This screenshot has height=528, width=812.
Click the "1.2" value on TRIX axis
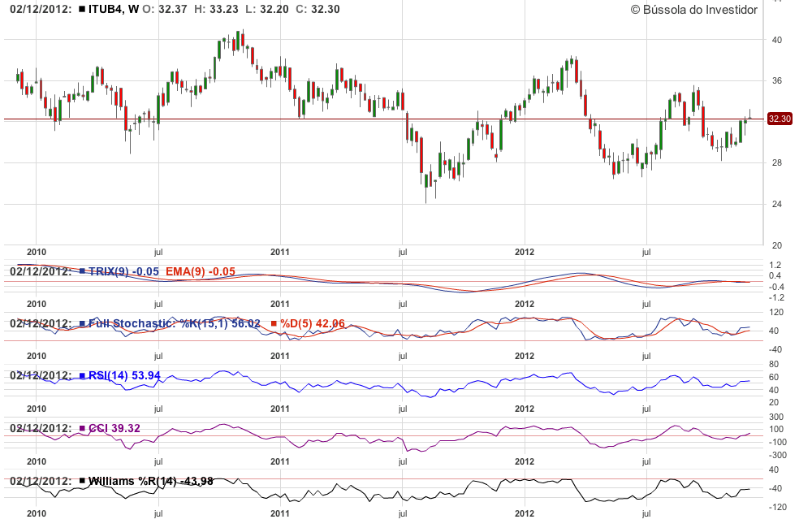[775, 266]
